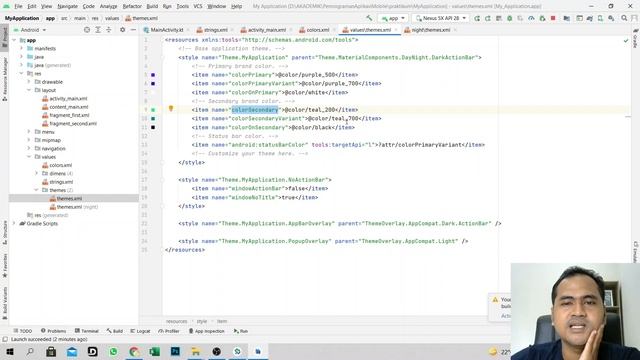Click the Make Project hammer icon
This screenshot has height=360, width=640.
369,18
